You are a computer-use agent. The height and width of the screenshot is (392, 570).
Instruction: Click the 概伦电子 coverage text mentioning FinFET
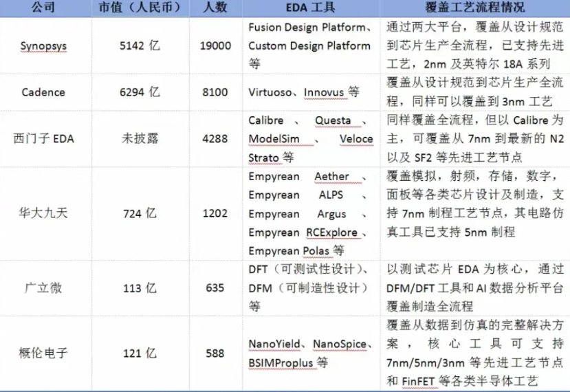[x=475, y=353]
